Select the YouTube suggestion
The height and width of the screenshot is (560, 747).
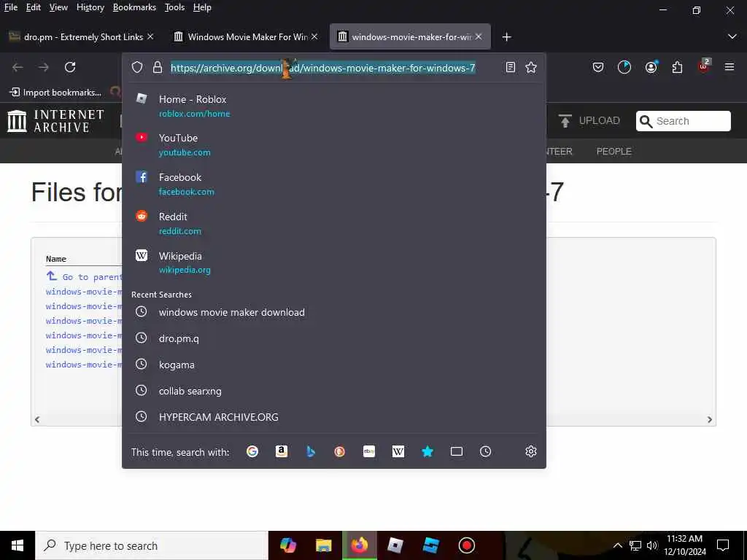333,145
